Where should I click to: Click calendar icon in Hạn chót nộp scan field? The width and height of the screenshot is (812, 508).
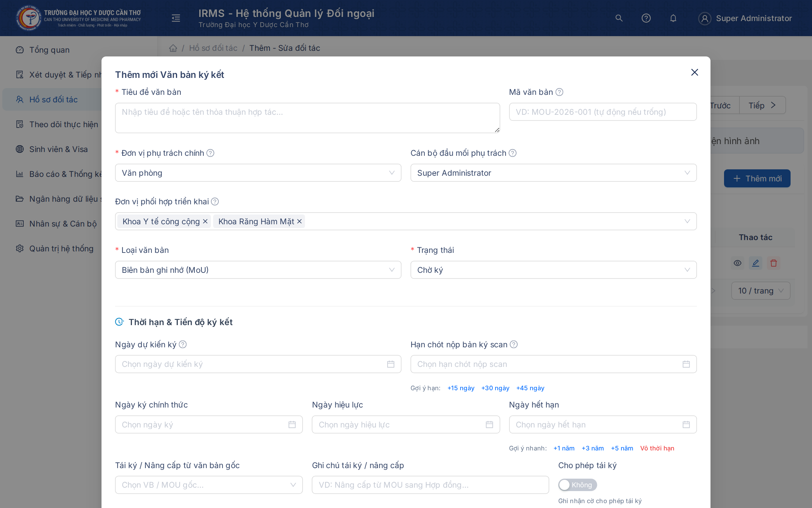[686, 364]
